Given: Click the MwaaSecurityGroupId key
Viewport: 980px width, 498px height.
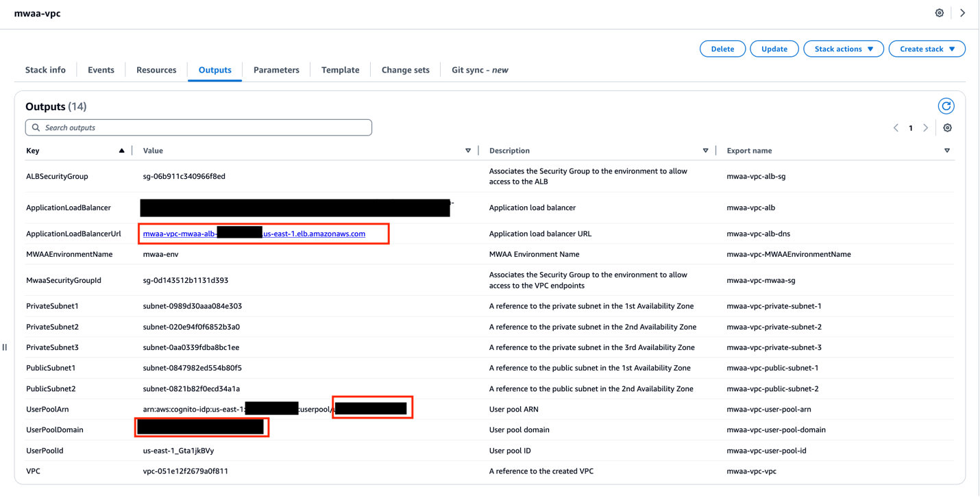Looking at the screenshot, I should click(x=64, y=281).
